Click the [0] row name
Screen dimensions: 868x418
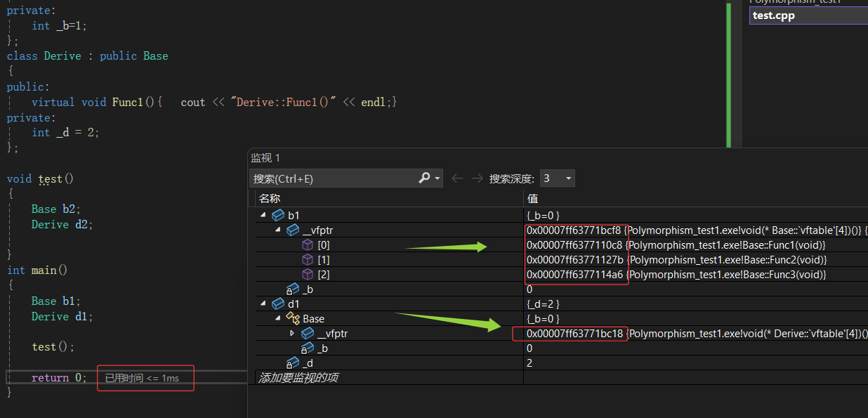coord(324,244)
